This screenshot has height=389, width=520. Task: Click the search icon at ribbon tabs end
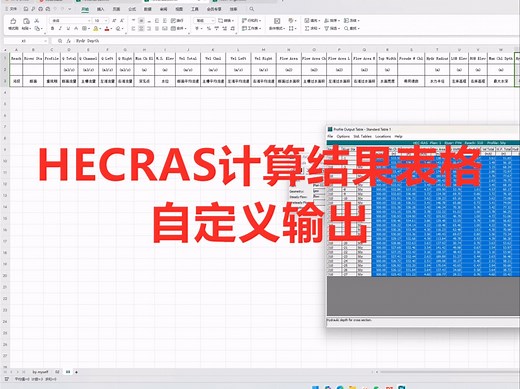click(x=252, y=9)
